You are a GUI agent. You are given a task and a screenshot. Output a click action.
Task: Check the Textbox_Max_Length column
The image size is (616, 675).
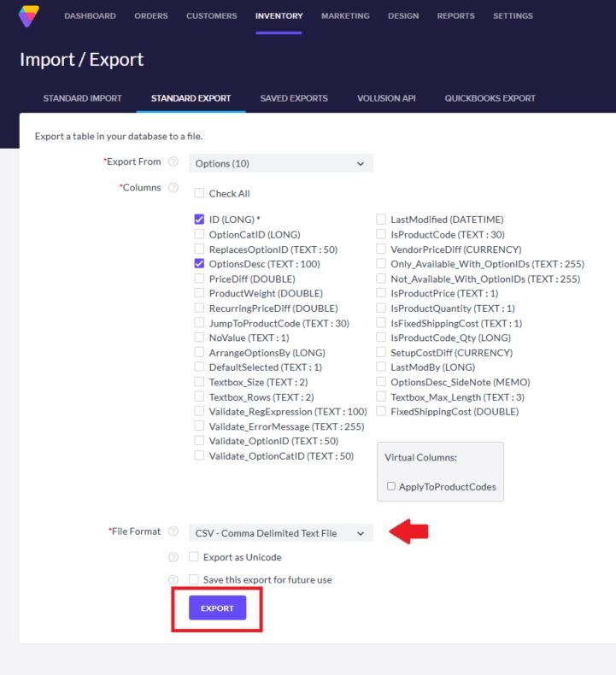(x=381, y=396)
